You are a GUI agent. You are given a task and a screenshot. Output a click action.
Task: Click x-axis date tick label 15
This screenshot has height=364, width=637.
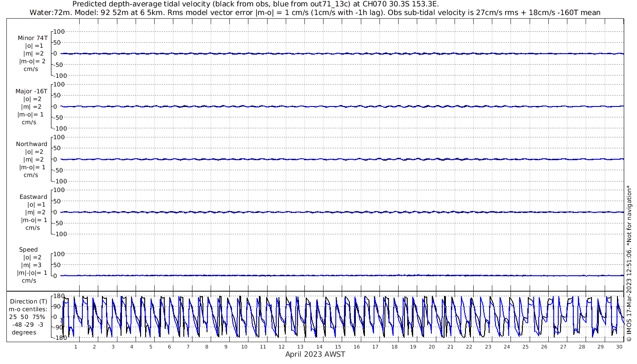point(338,347)
